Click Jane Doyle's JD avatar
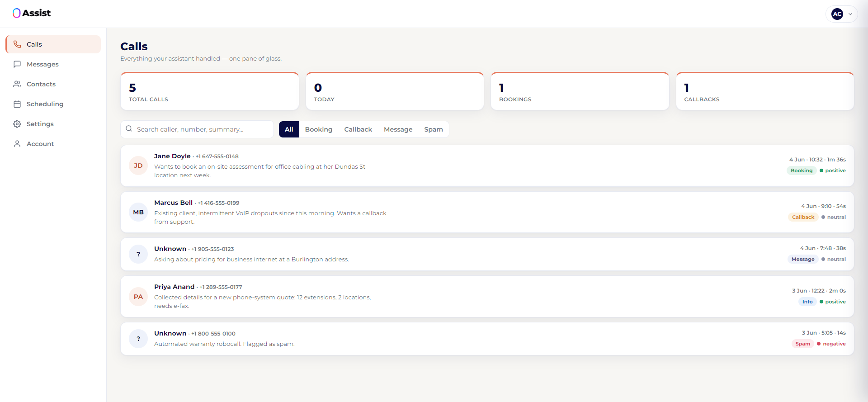The image size is (868, 402). click(x=138, y=166)
